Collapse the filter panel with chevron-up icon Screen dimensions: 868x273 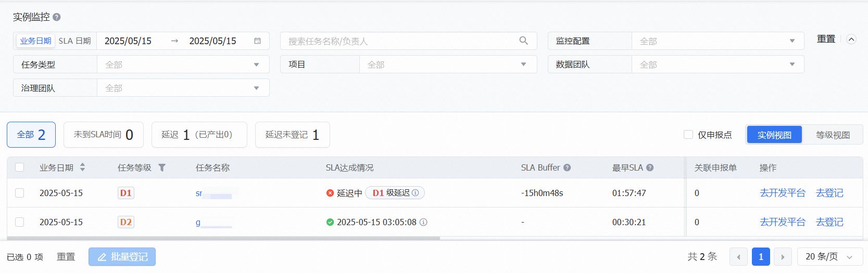tap(851, 40)
